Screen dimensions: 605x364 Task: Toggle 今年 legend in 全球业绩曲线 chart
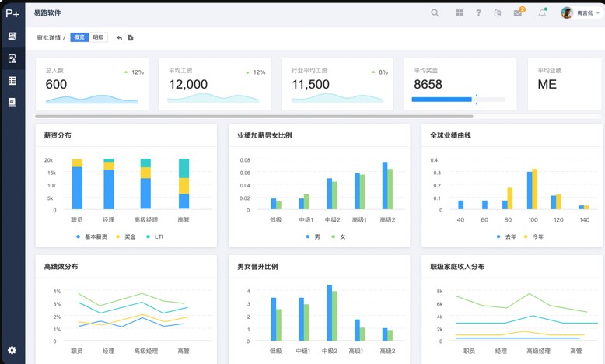click(533, 236)
